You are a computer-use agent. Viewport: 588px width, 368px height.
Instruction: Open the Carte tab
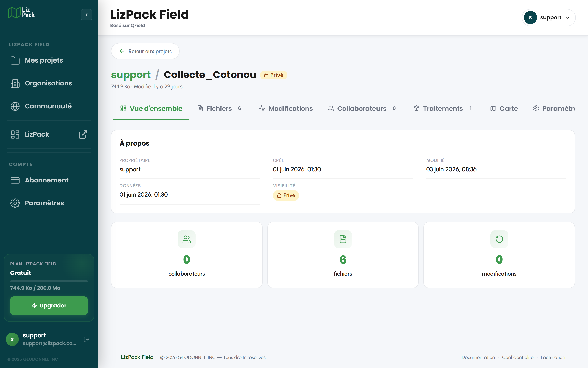pos(504,109)
